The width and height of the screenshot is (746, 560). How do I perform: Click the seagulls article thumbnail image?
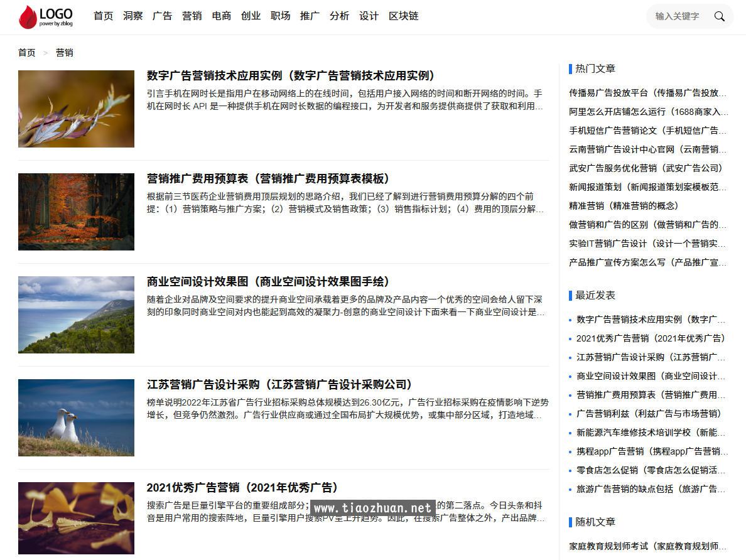coord(75,417)
